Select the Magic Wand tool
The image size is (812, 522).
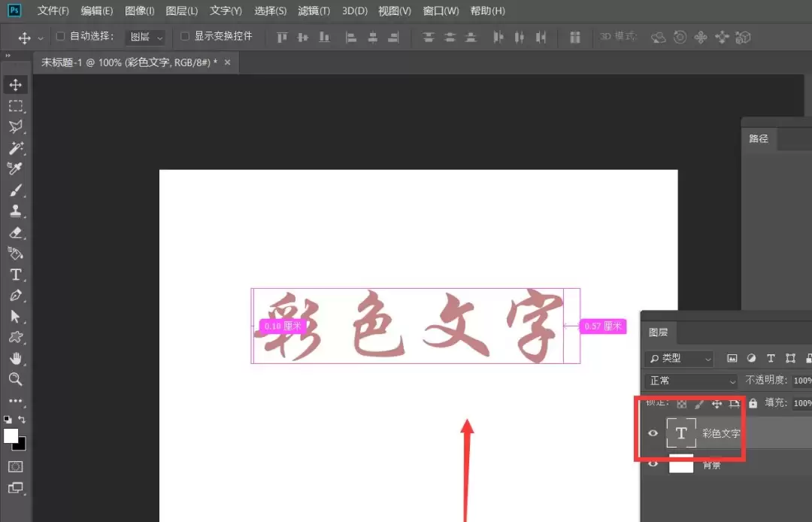16,148
